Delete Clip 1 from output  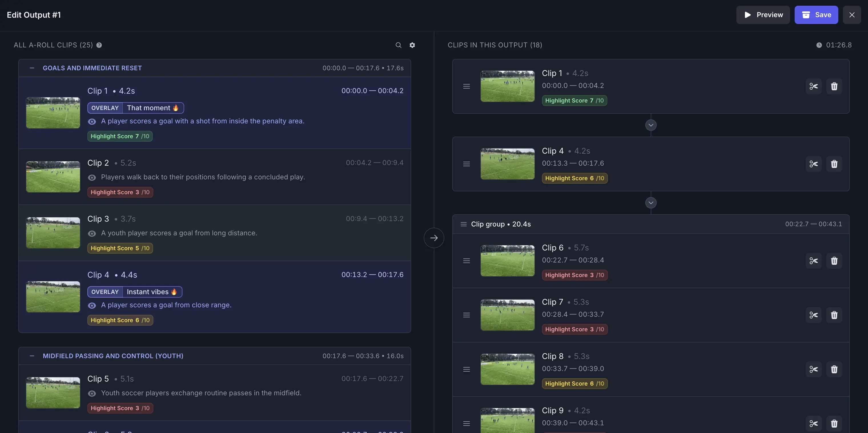(x=834, y=86)
